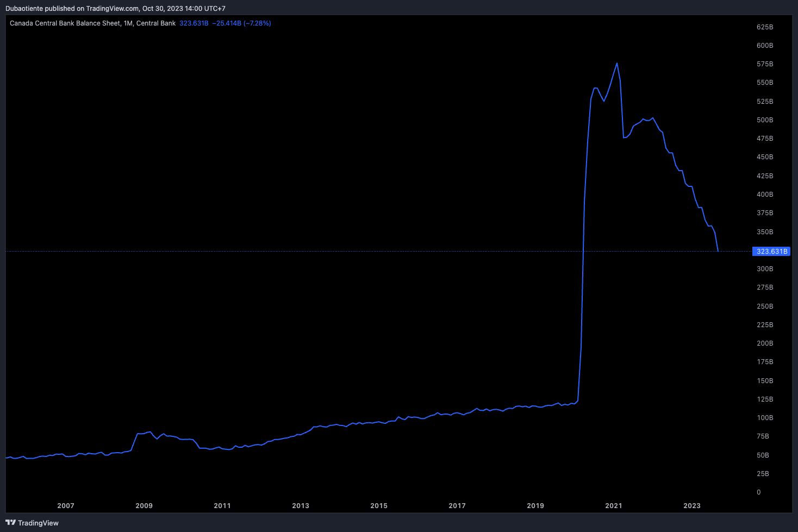
Task: Click the 400B price axis label
Action: 765,195
